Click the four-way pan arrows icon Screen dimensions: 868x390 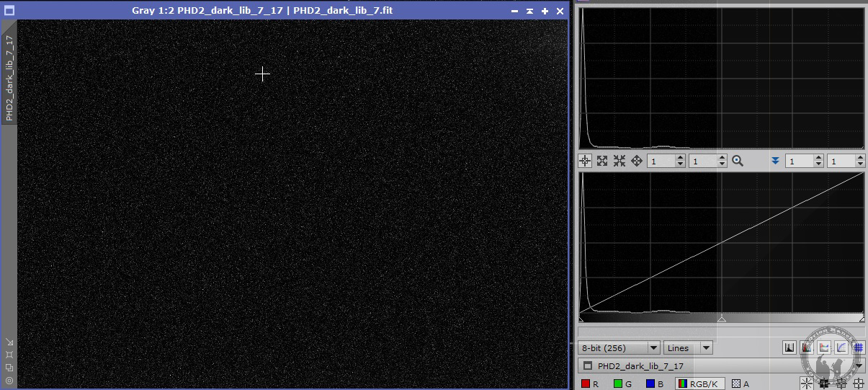coord(637,161)
